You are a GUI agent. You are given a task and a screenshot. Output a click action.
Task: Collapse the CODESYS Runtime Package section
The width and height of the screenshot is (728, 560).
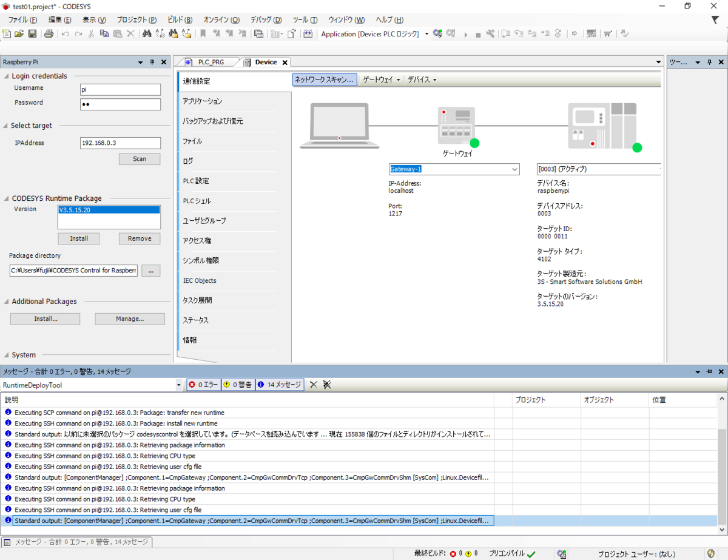point(6,198)
